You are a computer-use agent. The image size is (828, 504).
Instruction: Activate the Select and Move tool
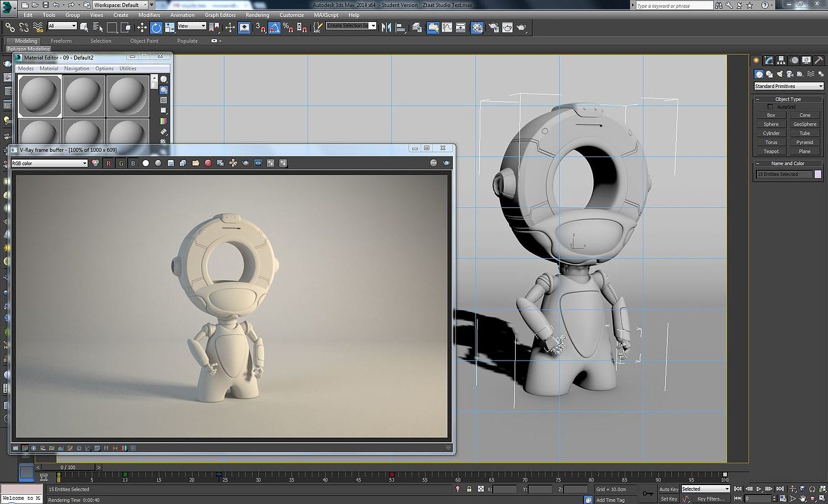142,27
